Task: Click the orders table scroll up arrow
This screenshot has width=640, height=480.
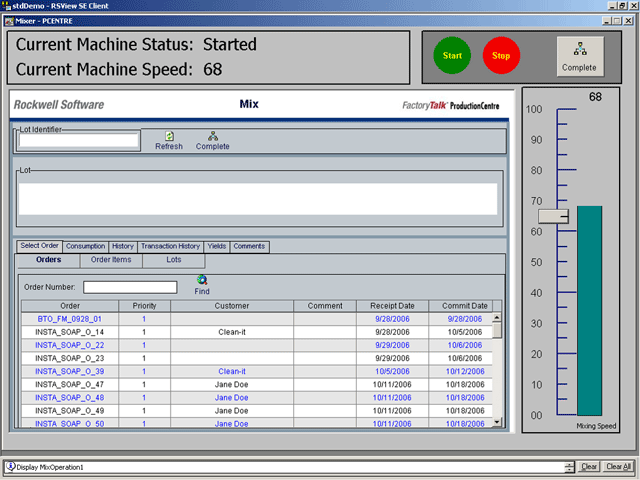Action: [x=497, y=317]
